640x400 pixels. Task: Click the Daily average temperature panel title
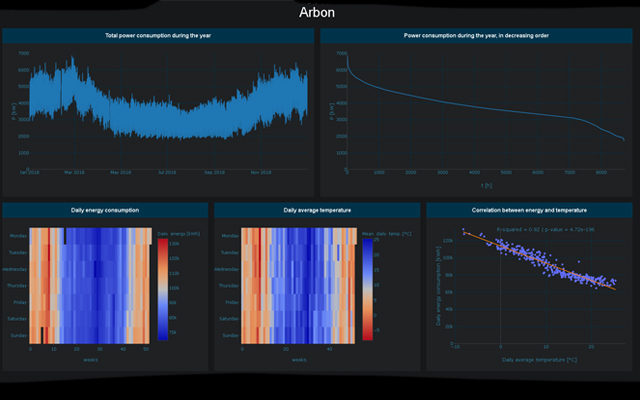pos(317,210)
